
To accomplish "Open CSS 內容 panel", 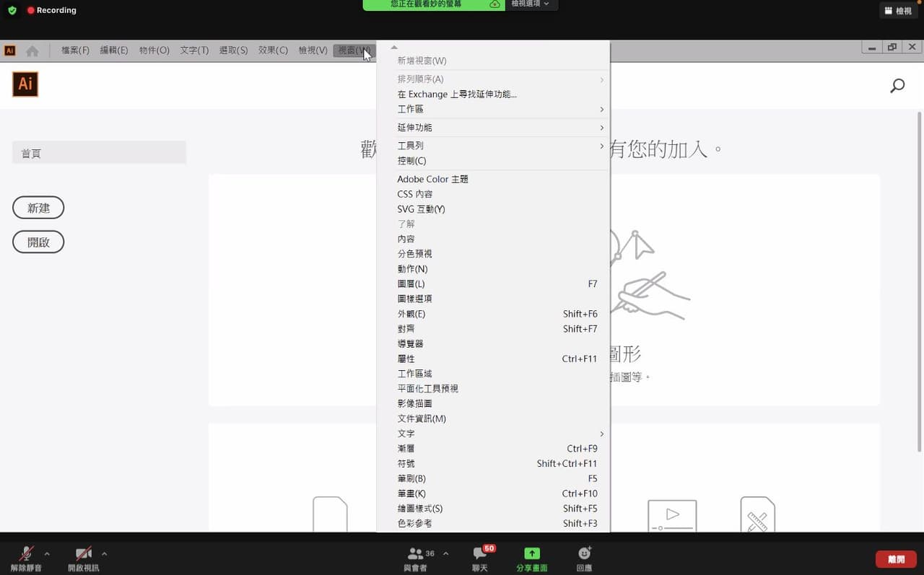I will 494,194.
